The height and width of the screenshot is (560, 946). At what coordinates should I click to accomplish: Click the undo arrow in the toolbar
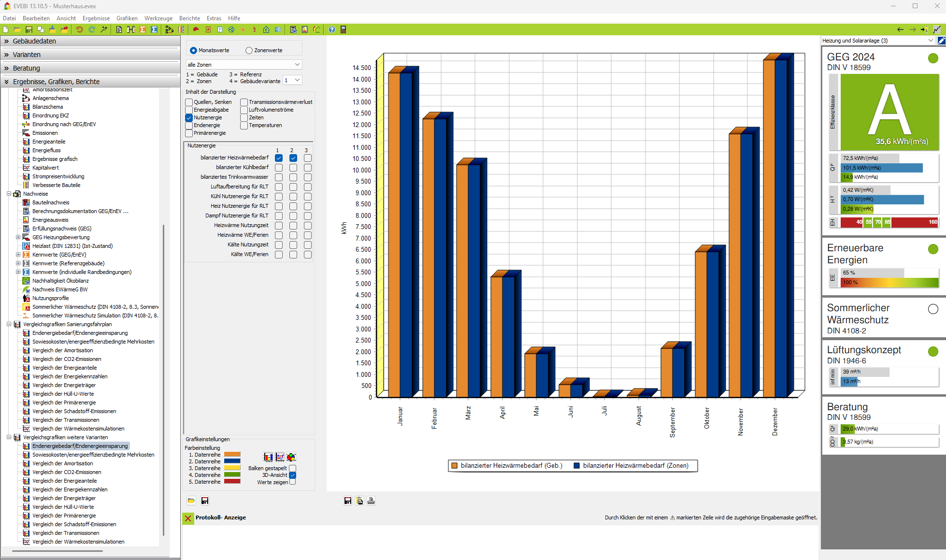(79, 29)
